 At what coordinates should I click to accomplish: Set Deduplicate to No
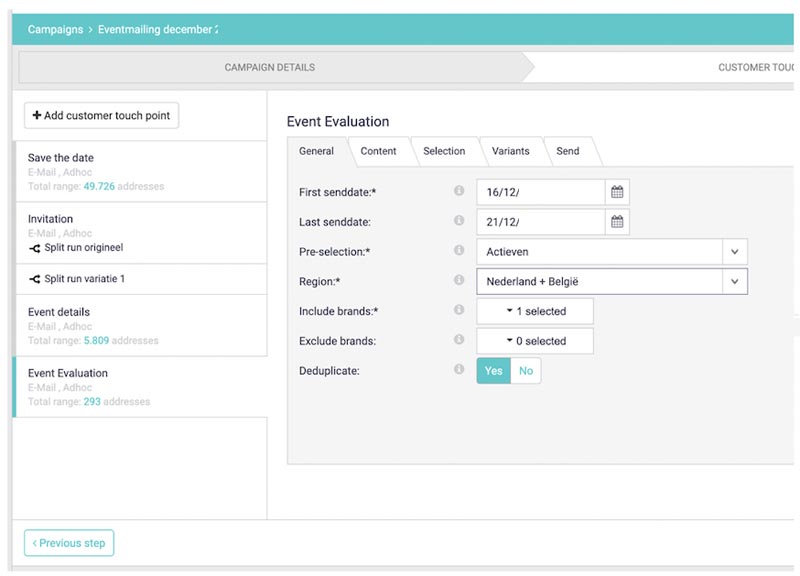[526, 371]
